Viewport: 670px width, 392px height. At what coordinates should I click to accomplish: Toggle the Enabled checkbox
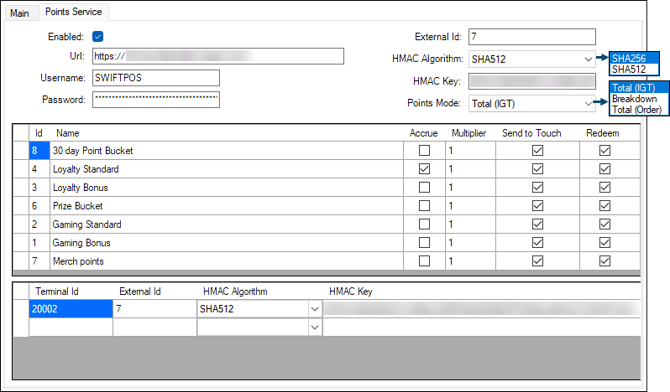click(x=98, y=37)
